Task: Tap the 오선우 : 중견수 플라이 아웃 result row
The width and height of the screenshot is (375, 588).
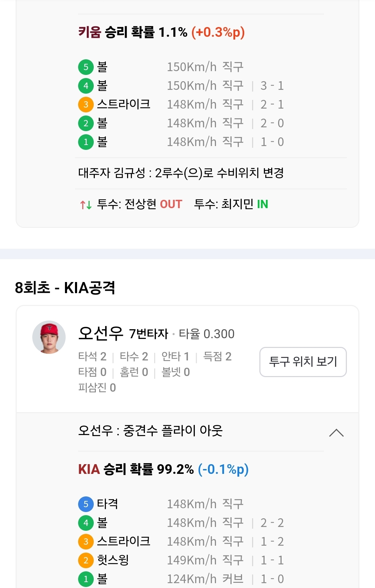Action: point(187,431)
